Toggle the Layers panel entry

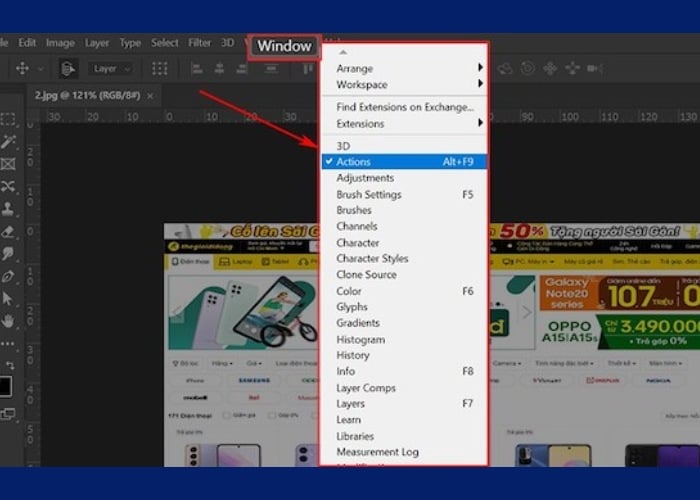pyautogui.click(x=404, y=404)
